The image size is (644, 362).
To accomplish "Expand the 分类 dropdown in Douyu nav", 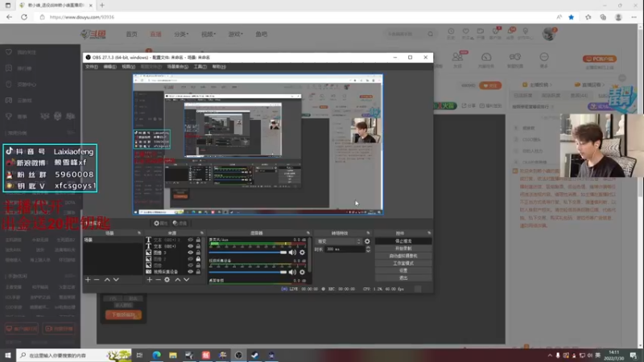I will (x=181, y=34).
